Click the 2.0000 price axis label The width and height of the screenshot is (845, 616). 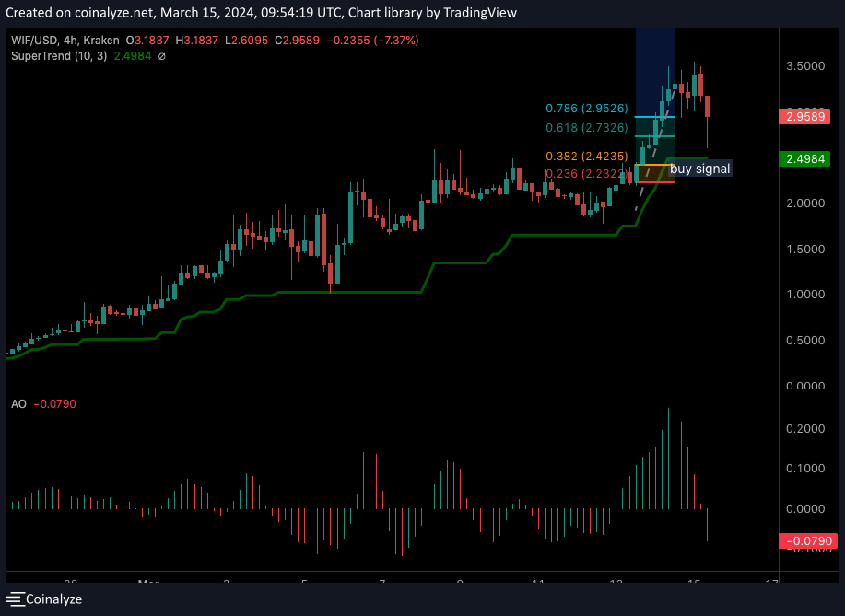point(805,203)
